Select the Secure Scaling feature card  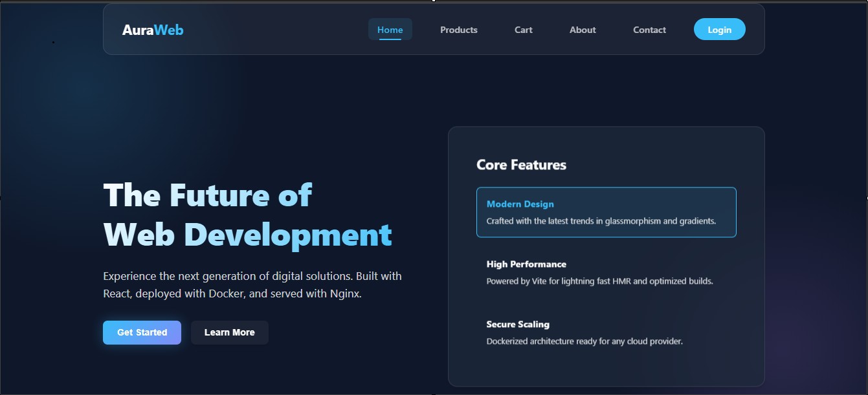click(606, 332)
